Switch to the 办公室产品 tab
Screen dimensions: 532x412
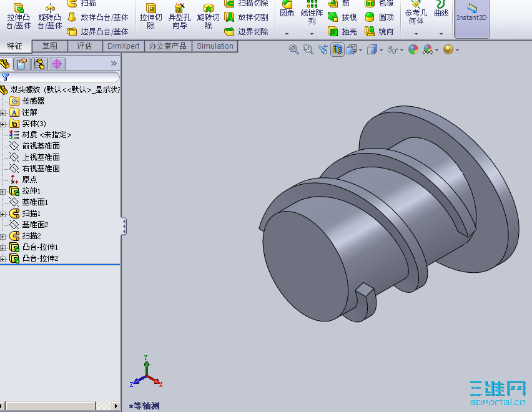[168, 46]
